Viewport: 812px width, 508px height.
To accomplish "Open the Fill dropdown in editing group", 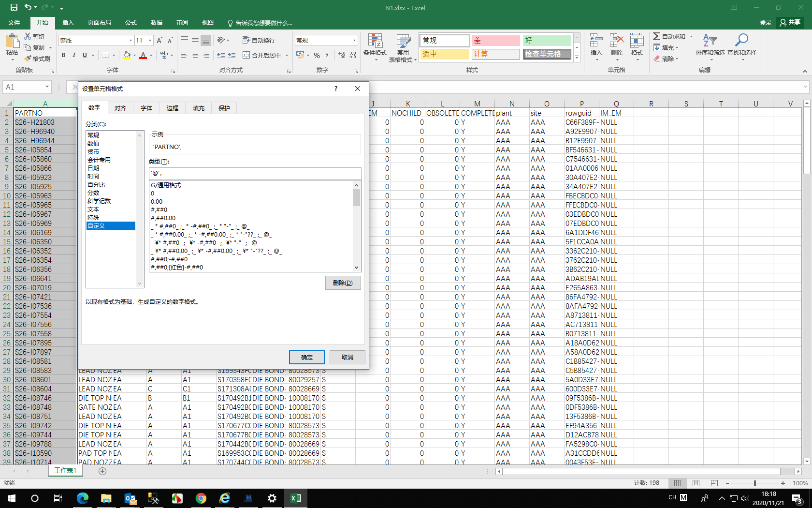I will tap(667, 47).
